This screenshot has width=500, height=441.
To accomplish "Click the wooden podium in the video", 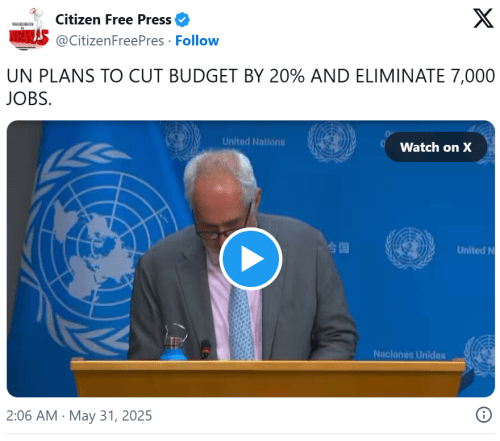I will pos(268,378).
